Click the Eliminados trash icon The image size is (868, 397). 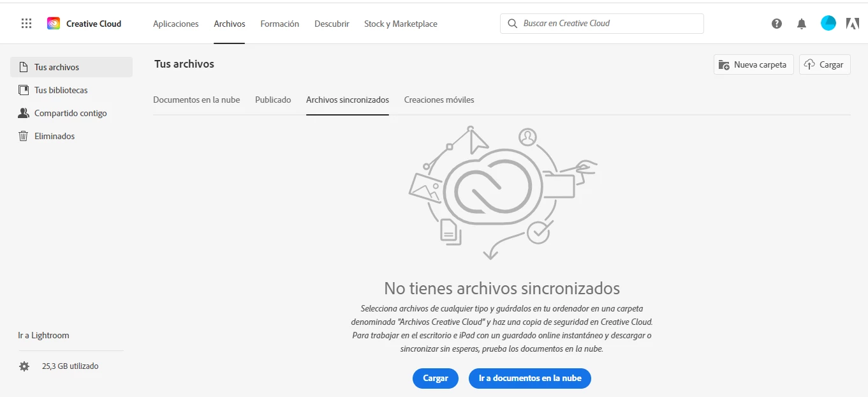[x=24, y=136]
